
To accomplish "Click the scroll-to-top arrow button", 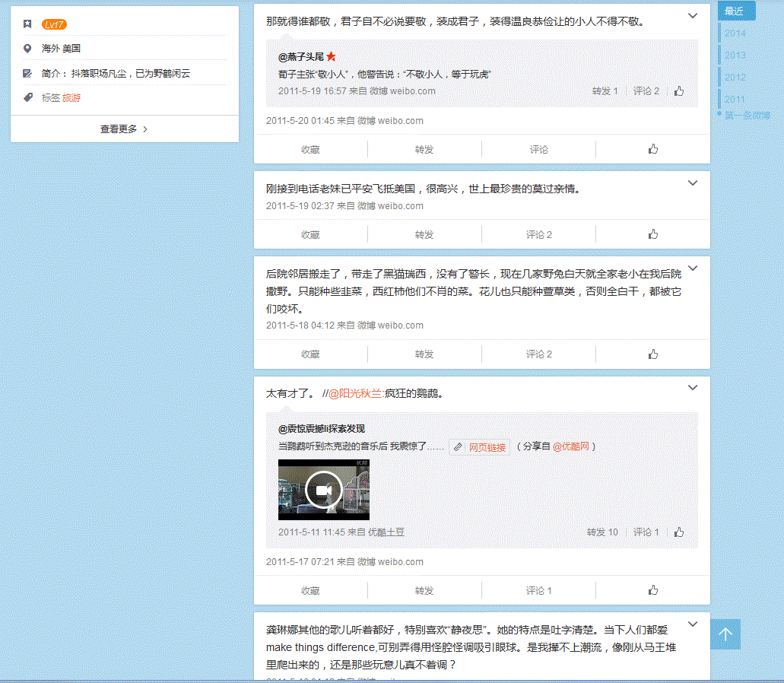I will (x=725, y=634).
